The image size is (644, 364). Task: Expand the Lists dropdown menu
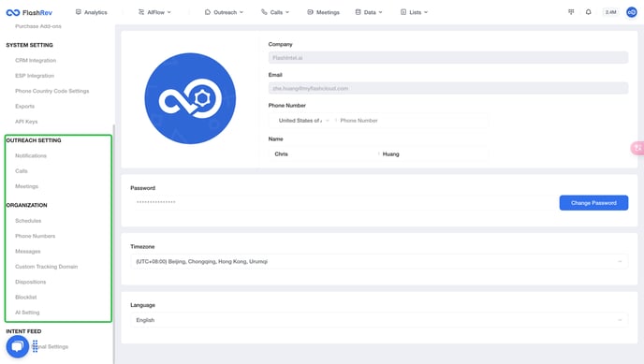click(414, 12)
